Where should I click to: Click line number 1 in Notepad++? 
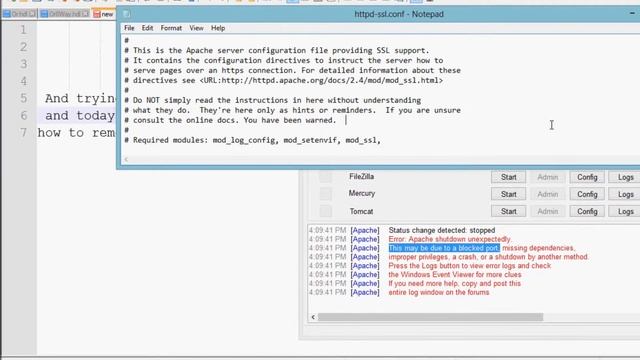pos(23,30)
